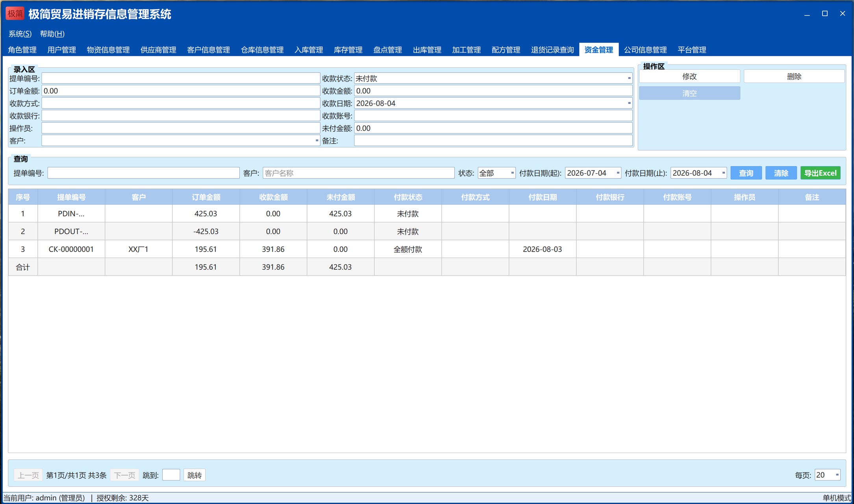
Task: Click the 收款金额 input field
Action: coord(493,91)
